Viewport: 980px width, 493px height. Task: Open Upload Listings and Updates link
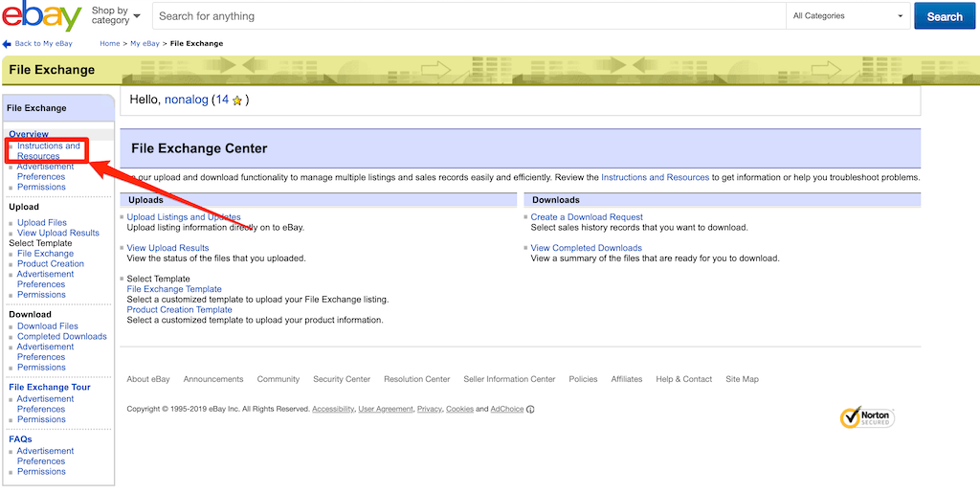(184, 217)
